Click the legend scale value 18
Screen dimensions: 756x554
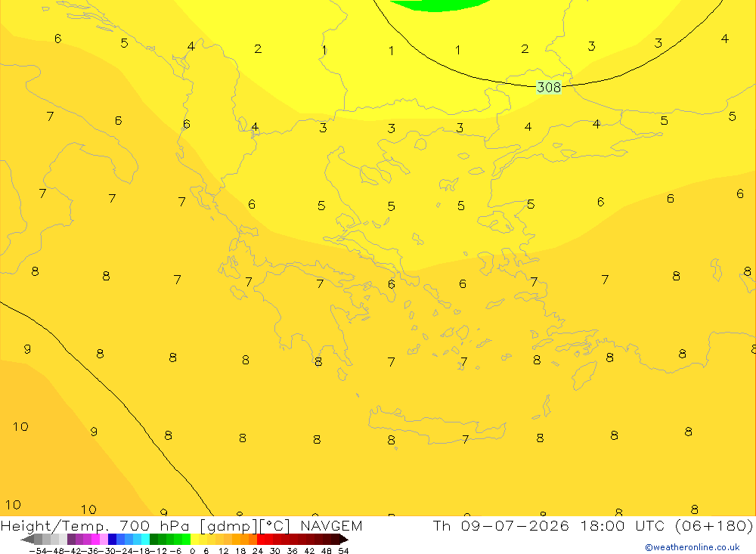240,551
